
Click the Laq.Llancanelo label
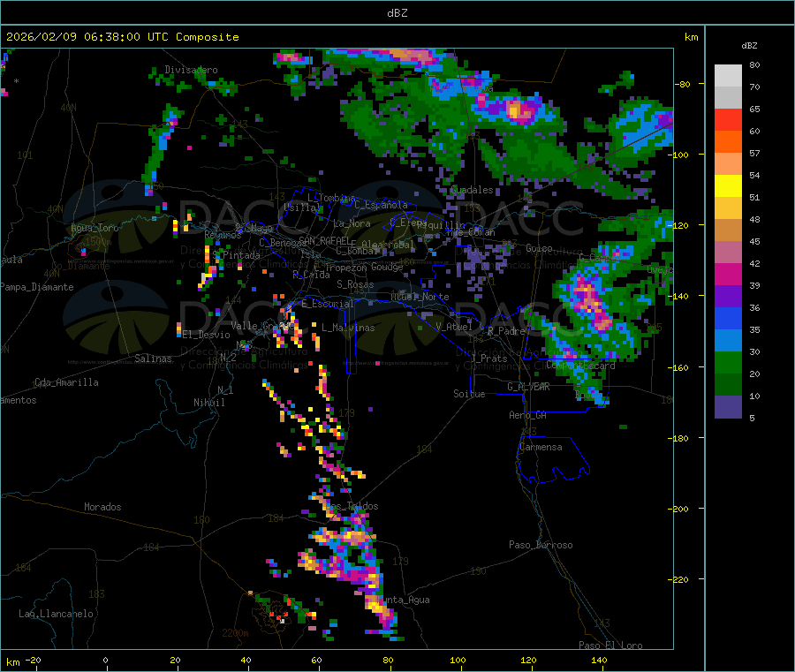[x=56, y=614]
